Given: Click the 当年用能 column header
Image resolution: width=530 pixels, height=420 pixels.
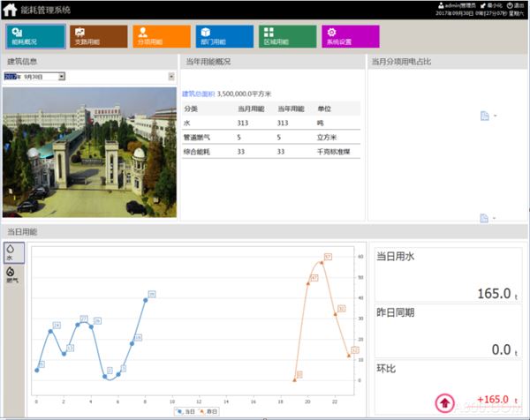Looking at the screenshot, I should 291,109.
